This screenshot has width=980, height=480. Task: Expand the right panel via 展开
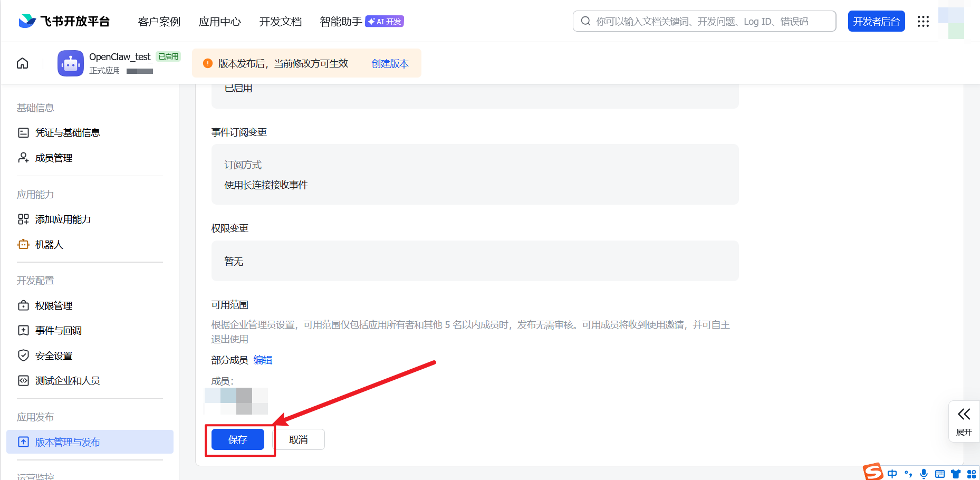964,421
